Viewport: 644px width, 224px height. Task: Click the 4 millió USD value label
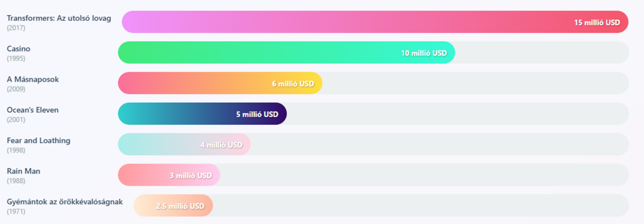[221, 145]
